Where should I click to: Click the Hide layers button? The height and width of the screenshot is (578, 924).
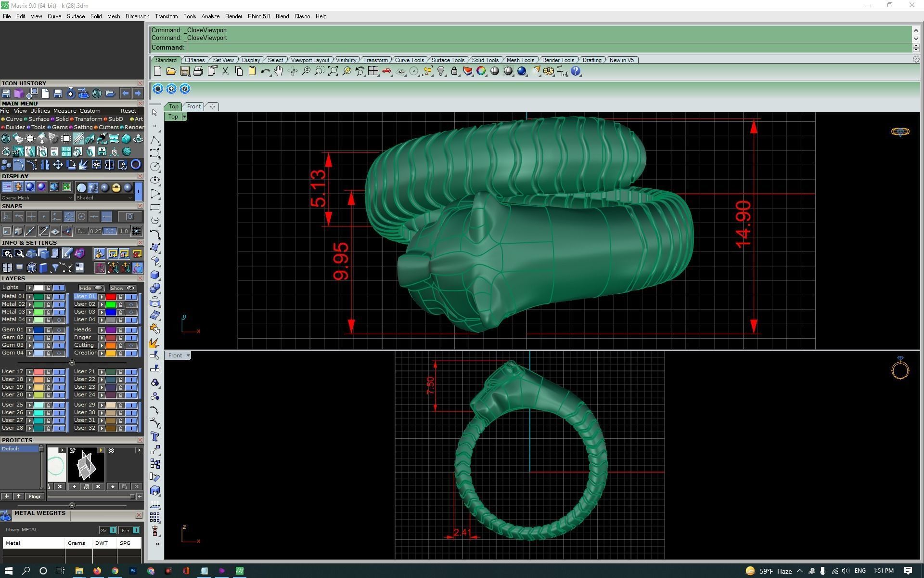[x=91, y=288]
